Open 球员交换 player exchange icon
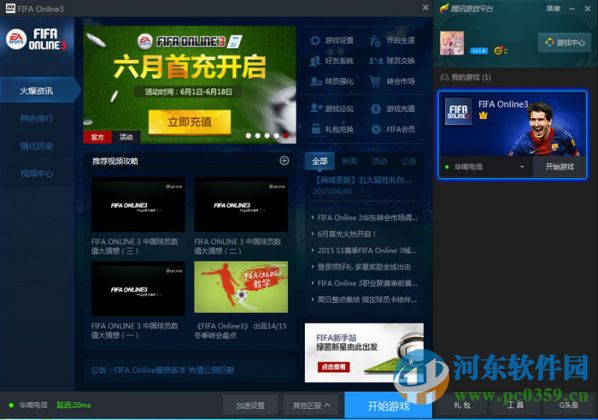 375,61
